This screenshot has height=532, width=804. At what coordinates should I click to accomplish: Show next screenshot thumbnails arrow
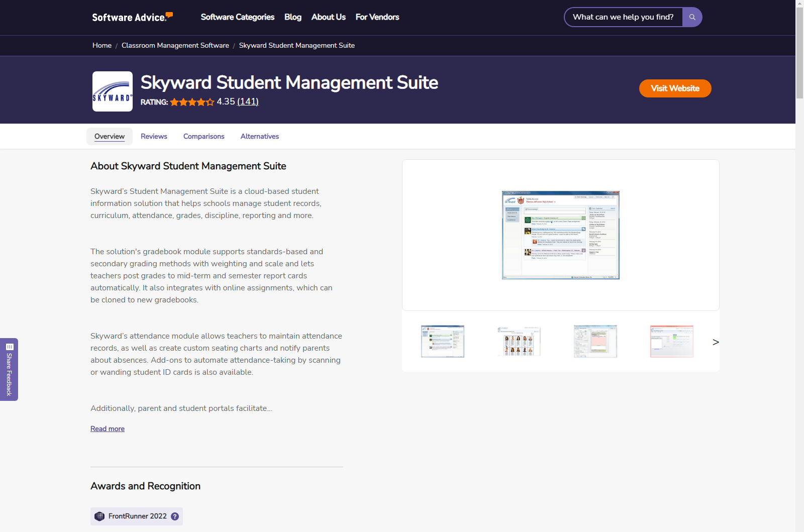716,342
